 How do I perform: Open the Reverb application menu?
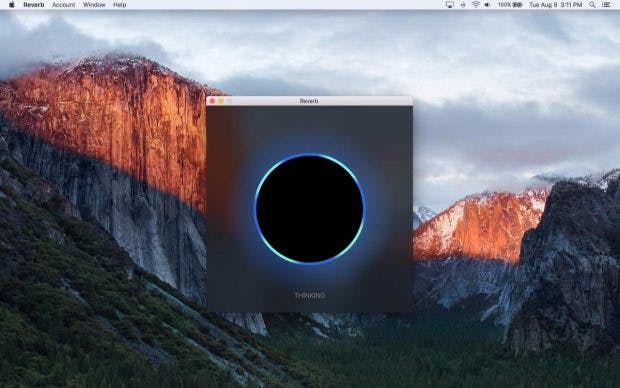(34, 5)
